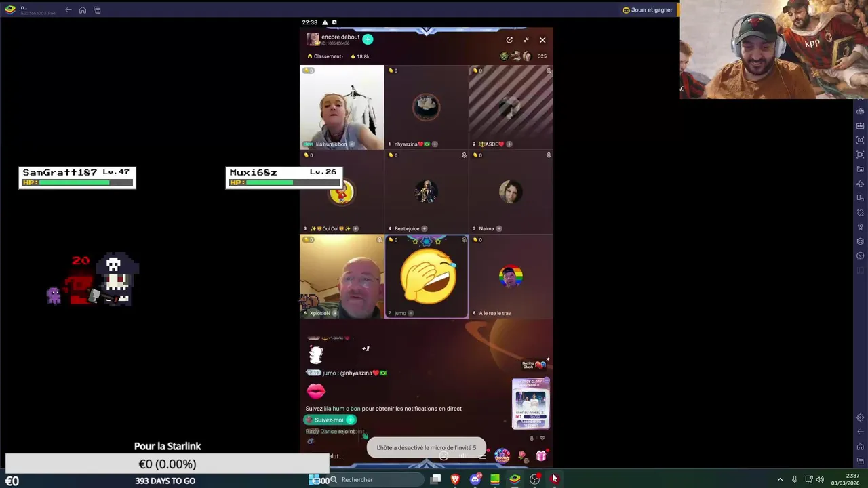
Task: Follow host with the green plus button
Action: [368, 39]
